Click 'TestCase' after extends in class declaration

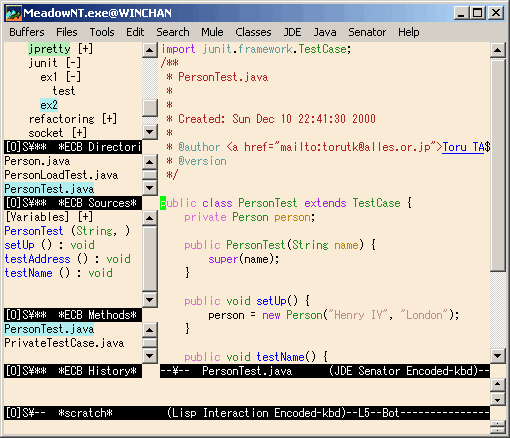[x=377, y=203]
